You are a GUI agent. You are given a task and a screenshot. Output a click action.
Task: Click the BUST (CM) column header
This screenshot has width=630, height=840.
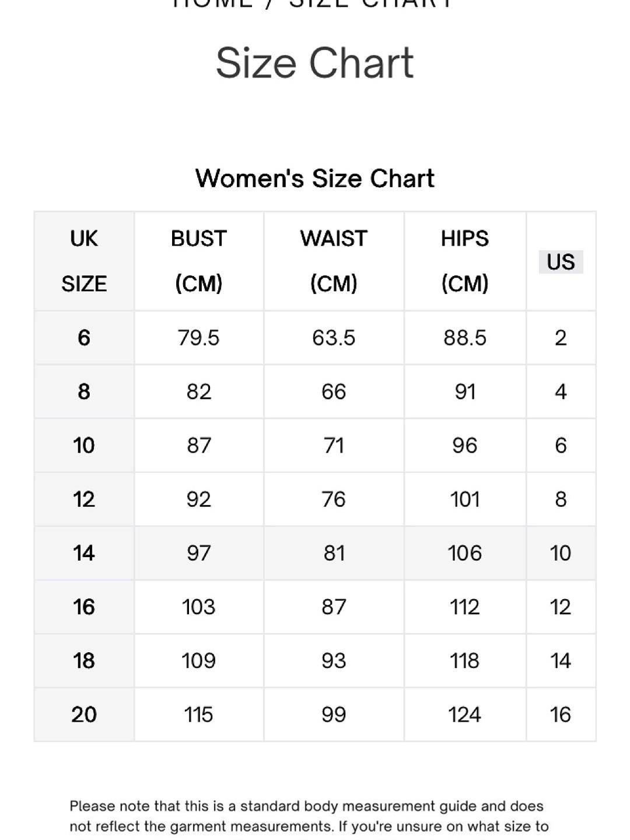[x=199, y=261]
